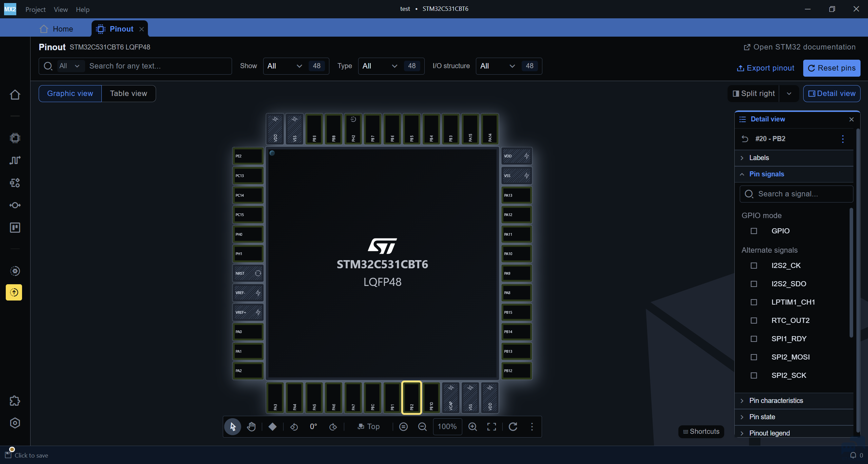The image size is (868, 464).
Task: Expand the Pin characteristics section
Action: pos(776,401)
